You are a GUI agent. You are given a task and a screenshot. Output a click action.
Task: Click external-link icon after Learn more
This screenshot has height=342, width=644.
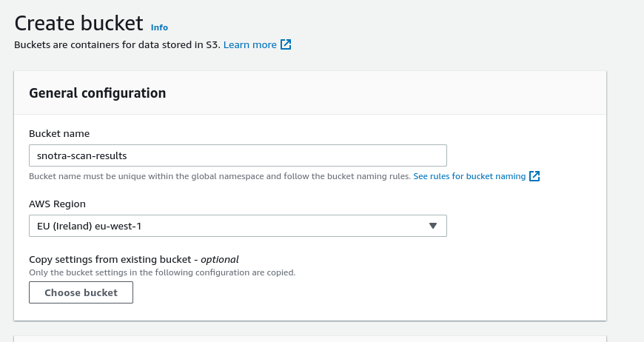pyautogui.click(x=286, y=44)
